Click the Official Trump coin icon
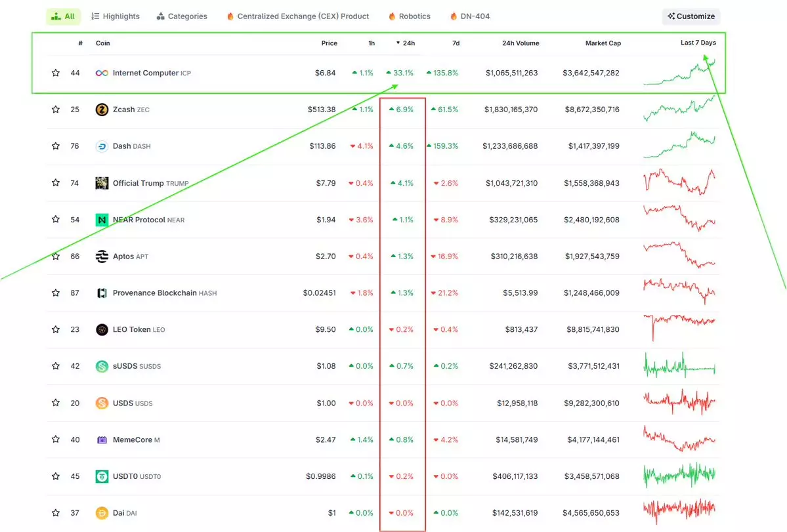 (x=102, y=183)
